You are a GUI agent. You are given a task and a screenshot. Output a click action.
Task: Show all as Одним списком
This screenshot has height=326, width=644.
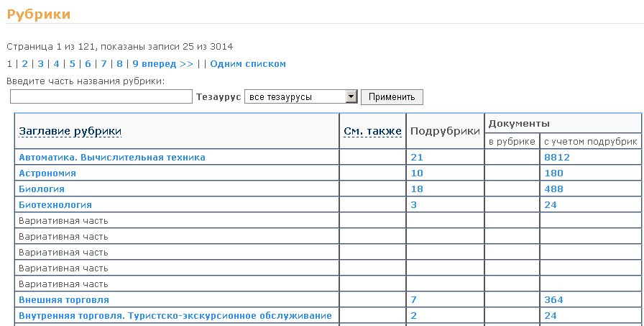click(x=247, y=63)
